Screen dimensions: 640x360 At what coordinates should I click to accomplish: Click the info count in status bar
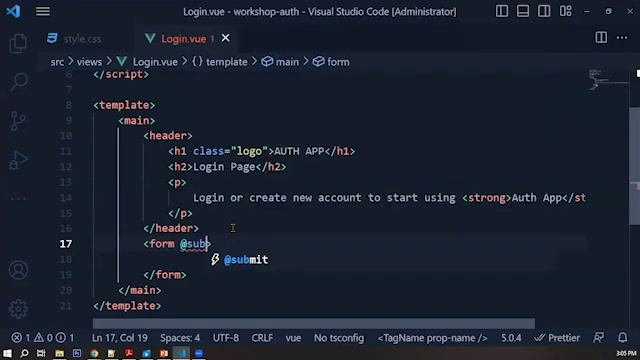65,338
